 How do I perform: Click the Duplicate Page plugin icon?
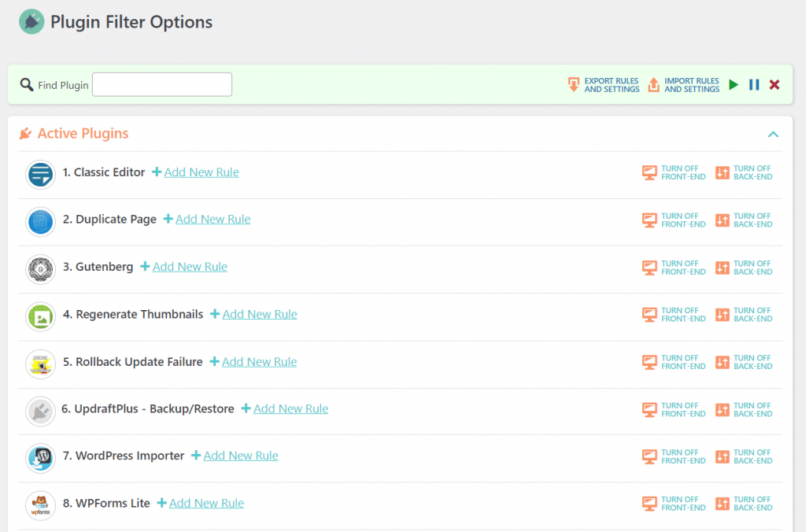pyautogui.click(x=41, y=222)
